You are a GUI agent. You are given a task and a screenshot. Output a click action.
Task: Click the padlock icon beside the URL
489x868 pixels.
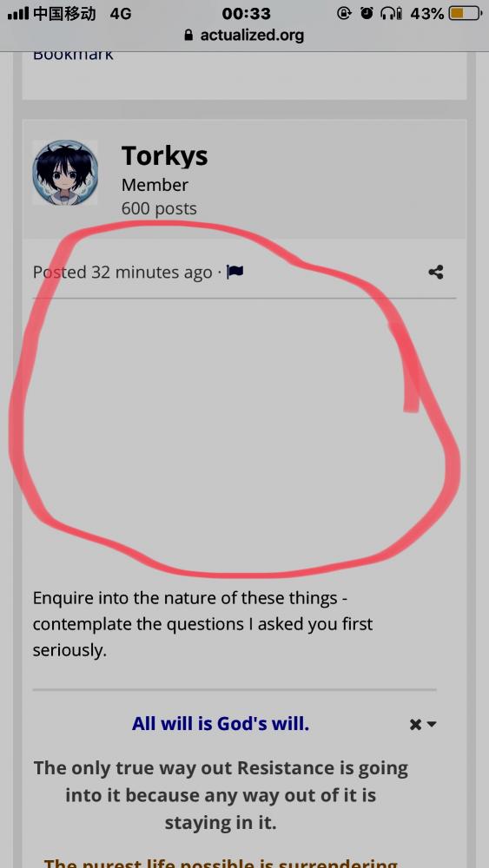point(188,36)
